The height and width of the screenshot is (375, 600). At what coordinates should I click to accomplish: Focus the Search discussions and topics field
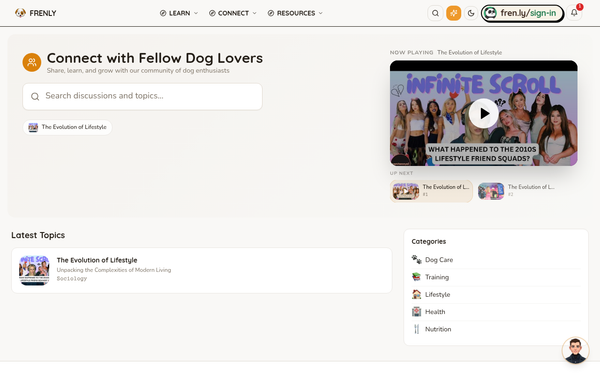(x=142, y=96)
